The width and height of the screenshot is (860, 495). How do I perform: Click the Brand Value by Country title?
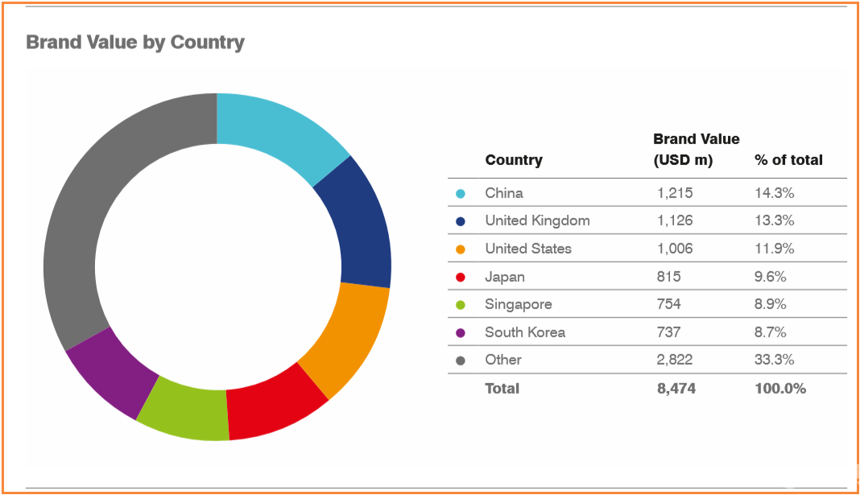tap(135, 42)
